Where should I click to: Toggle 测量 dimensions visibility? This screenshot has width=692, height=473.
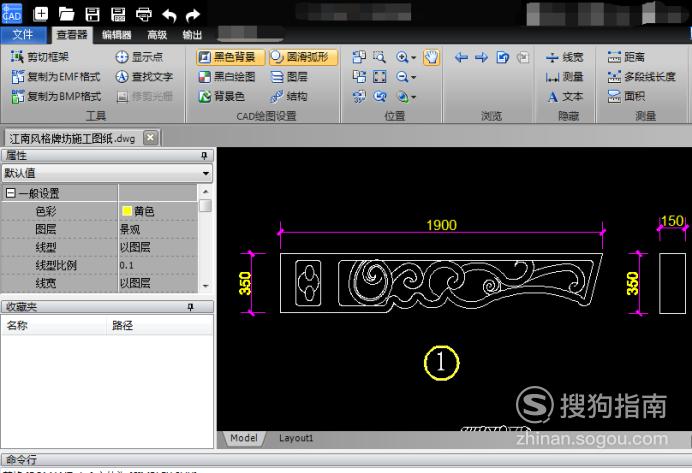tap(565, 77)
